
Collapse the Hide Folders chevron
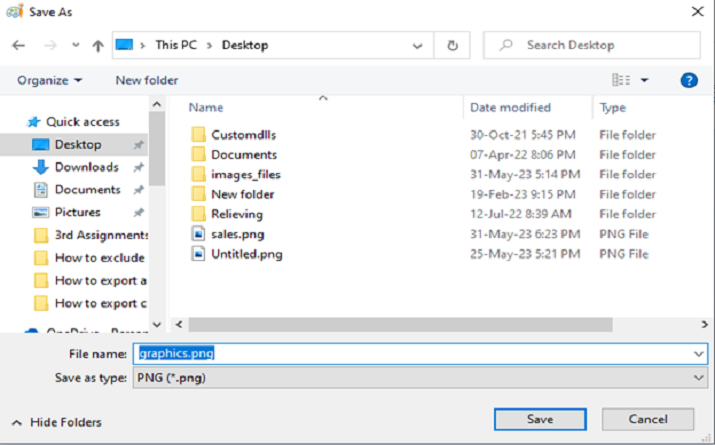(x=17, y=422)
